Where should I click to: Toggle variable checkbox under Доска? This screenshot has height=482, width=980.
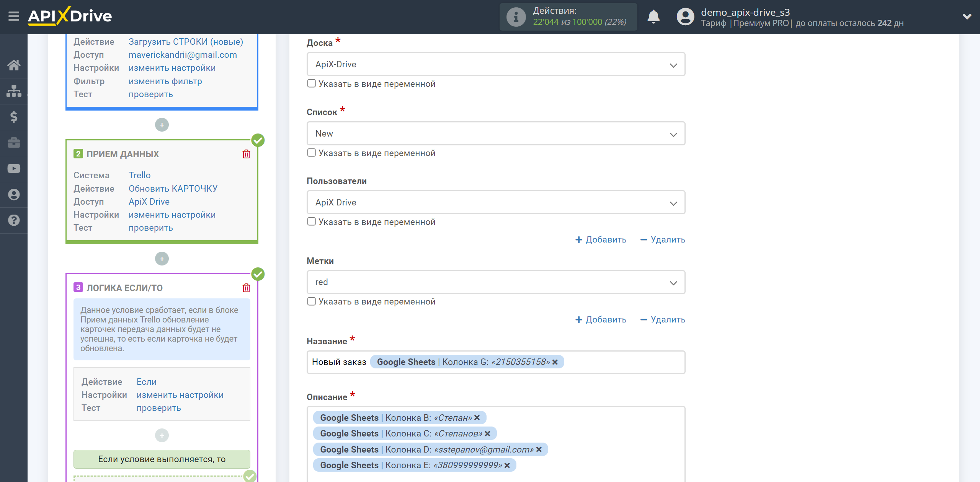[x=312, y=83]
